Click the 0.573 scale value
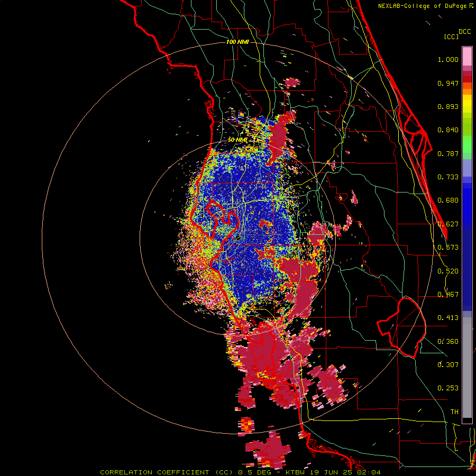 [448, 248]
